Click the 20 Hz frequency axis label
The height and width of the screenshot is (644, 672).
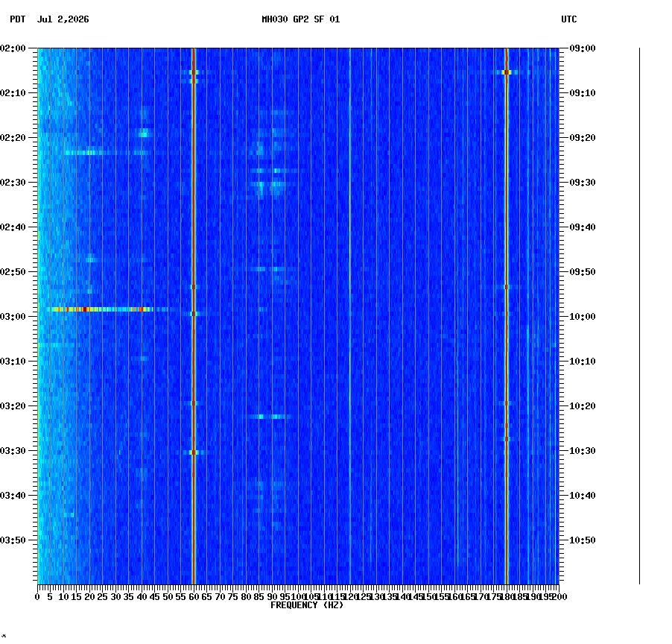(x=89, y=597)
